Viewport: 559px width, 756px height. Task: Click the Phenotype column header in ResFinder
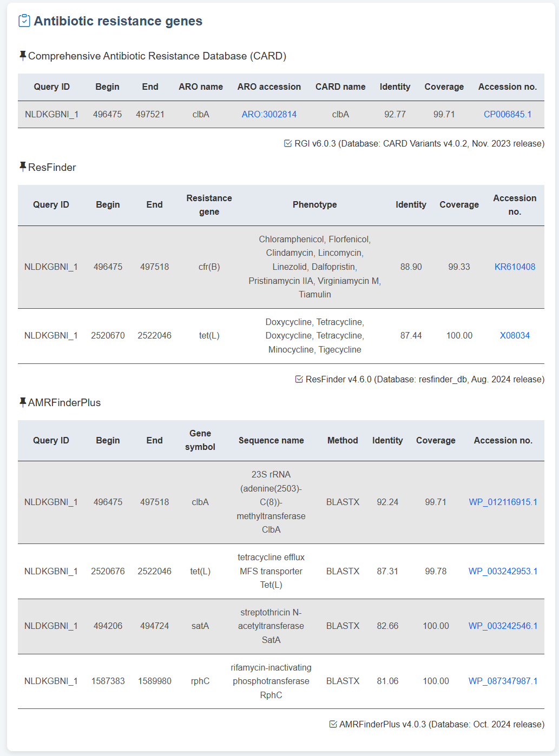314,204
